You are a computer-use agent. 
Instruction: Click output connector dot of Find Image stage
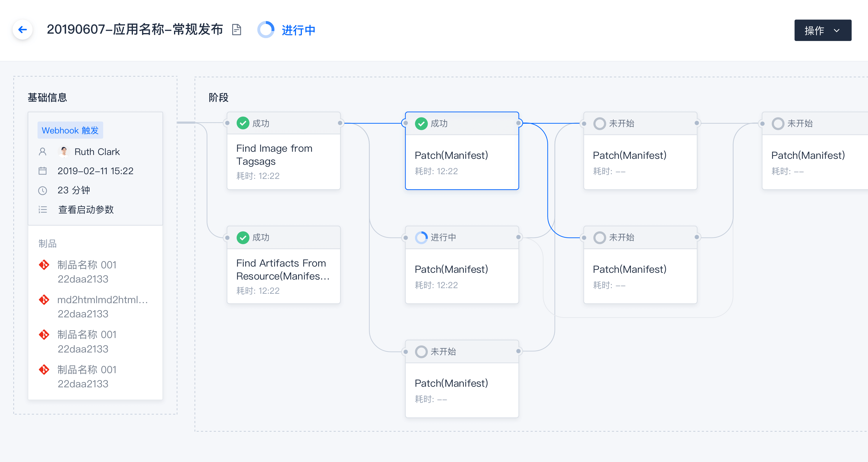340,123
